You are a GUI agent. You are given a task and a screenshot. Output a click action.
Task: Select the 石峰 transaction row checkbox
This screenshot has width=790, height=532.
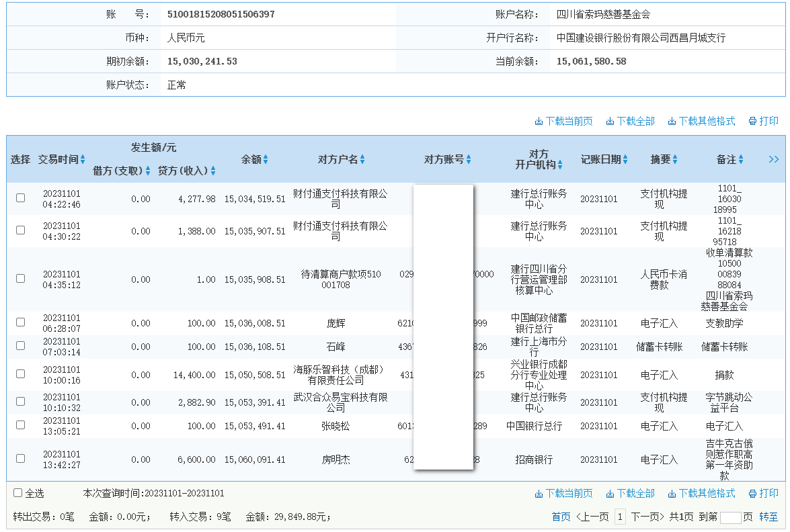(x=21, y=346)
